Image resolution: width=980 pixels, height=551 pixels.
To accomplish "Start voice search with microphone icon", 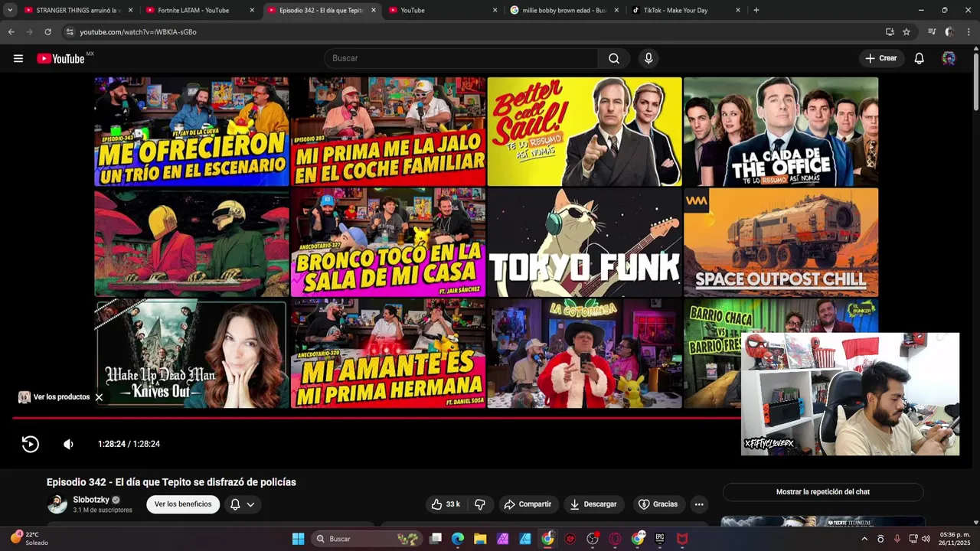I will [x=648, y=58].
